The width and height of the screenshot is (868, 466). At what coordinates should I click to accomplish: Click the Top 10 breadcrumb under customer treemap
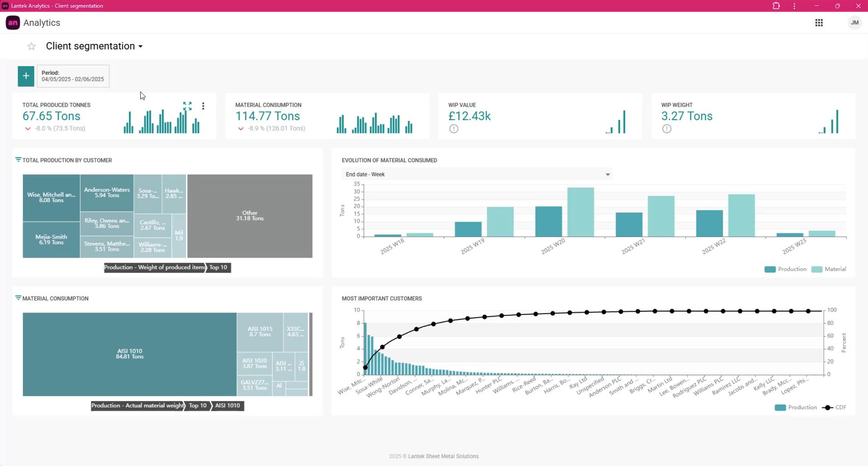point(219,268)
